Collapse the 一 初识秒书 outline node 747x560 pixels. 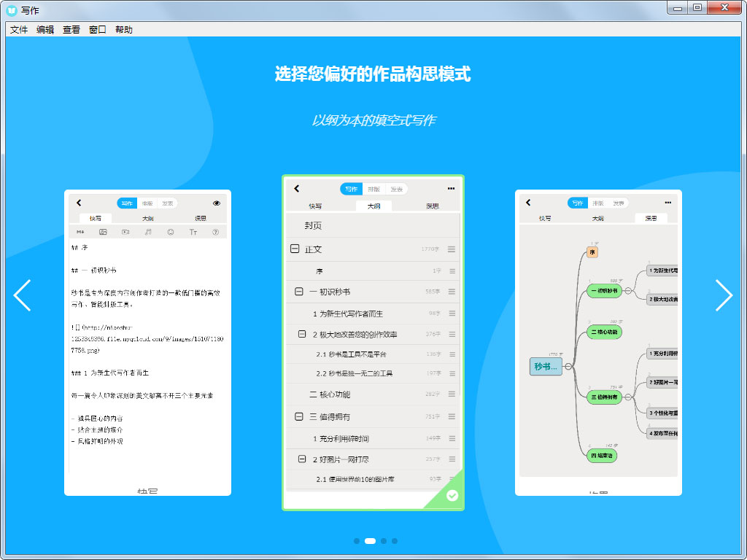coord(298,292)
